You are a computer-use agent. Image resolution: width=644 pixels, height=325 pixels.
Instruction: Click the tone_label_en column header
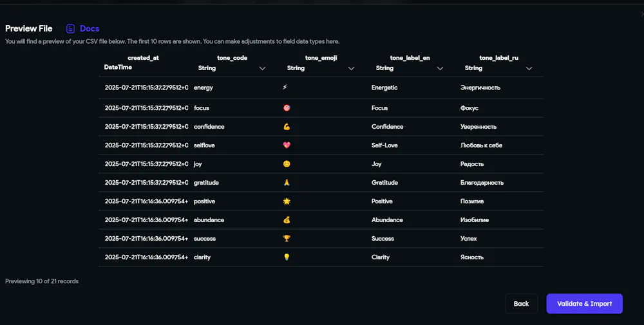click(x=410, y=58)
